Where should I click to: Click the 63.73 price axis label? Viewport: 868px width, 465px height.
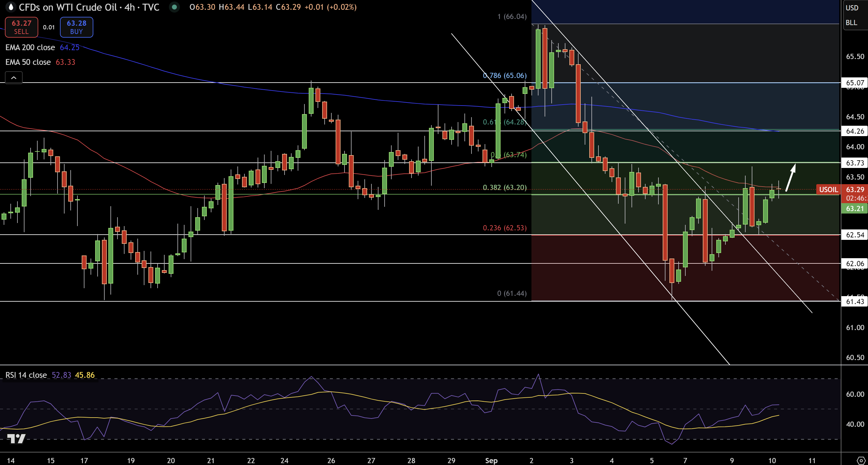tap(855, 163)
